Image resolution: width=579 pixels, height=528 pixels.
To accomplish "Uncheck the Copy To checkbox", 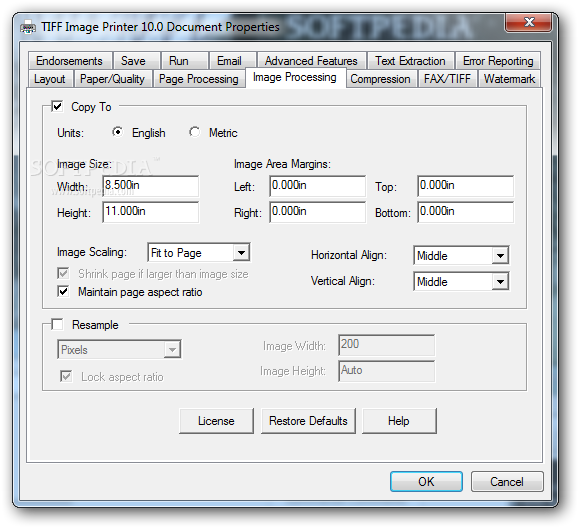I will (x=57, y=107).
